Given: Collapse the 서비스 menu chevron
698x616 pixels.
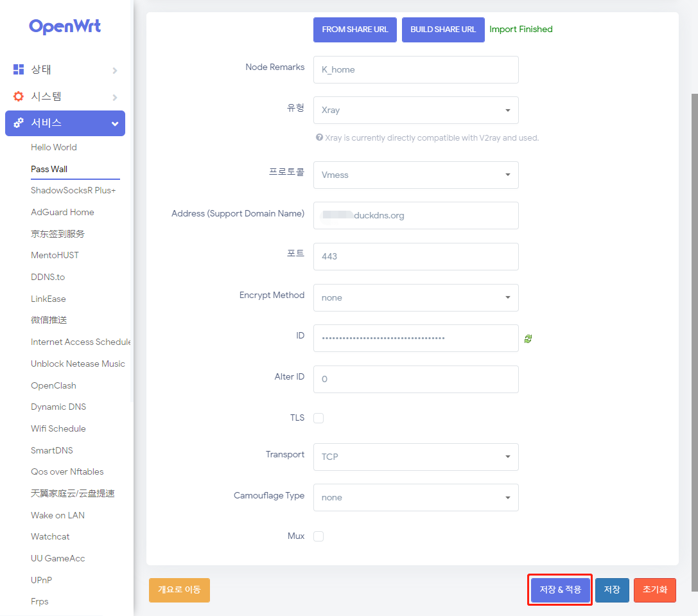Looking at the screenshot, I should click(115, 124).
